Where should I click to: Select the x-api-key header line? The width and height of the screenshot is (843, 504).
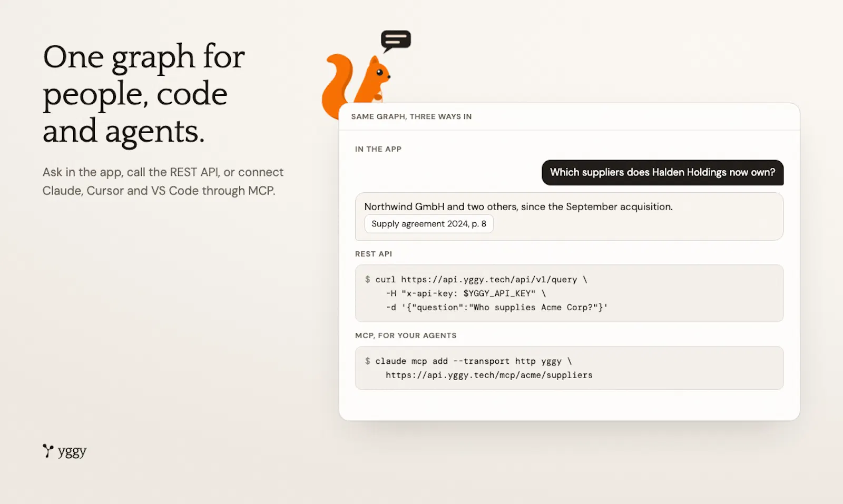tap(466, 293)
